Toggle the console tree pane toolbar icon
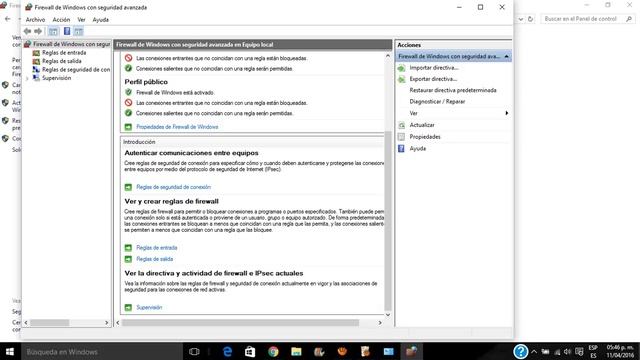The width and height of the screenshot is (640, 360). pyautogui.click(x=53, y=31)
